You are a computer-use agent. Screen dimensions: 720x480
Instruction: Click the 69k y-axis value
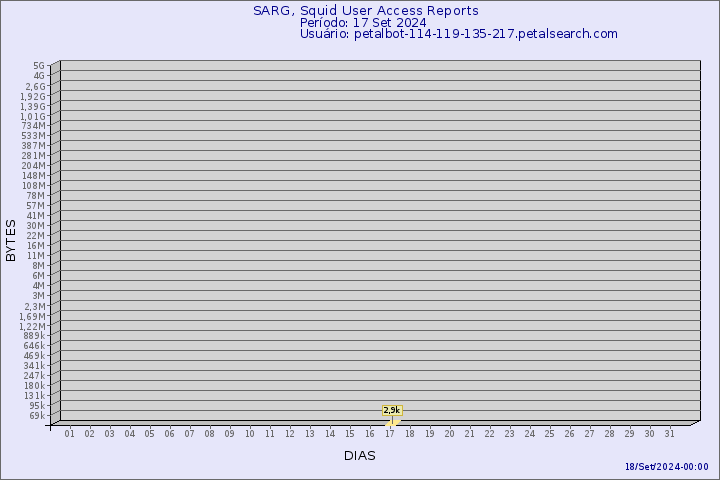(37, 416)
